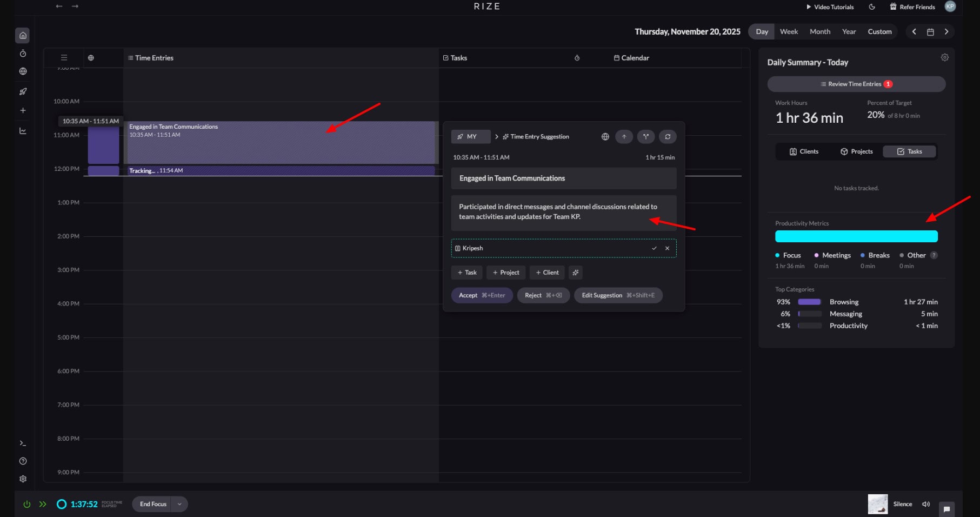The height and width of the screenshot is (517, 980).
Task: Open Daily Summary settings gear
Action: pos(944,57)
